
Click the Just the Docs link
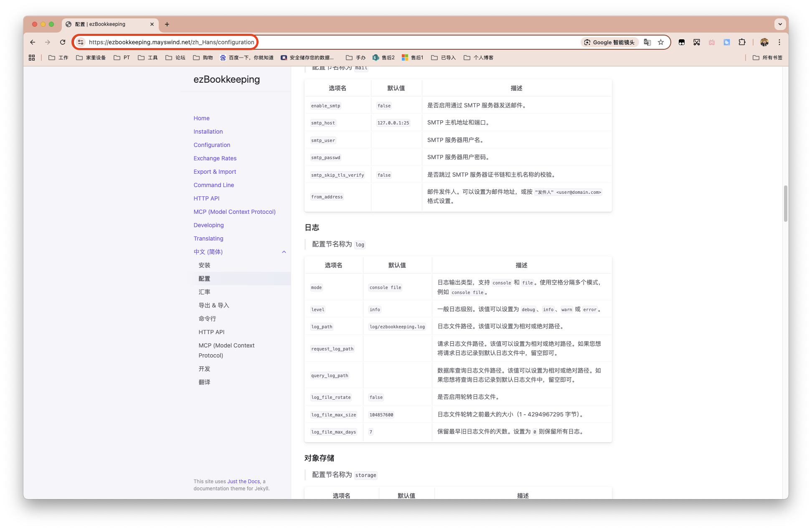coord(244,481)
